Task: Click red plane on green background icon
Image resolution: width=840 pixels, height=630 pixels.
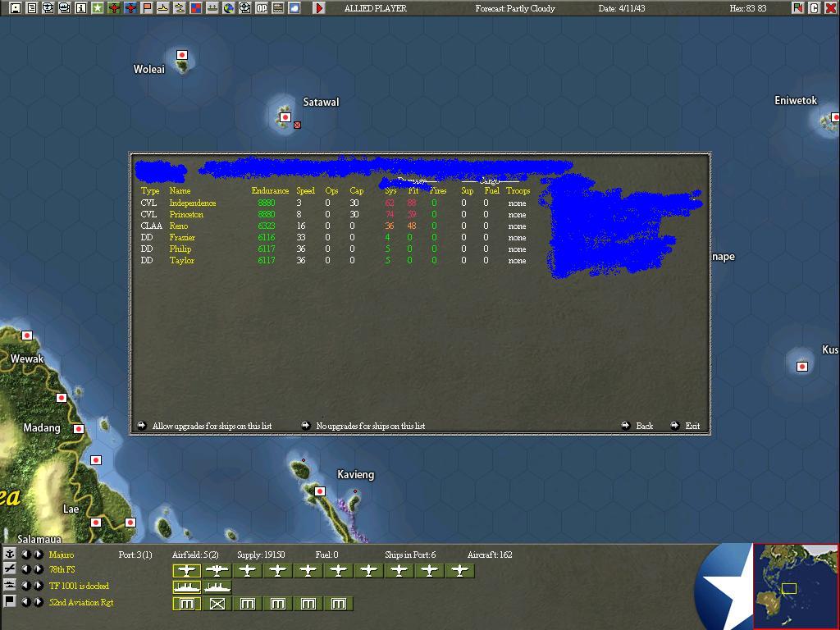Action: click(113, 8)
